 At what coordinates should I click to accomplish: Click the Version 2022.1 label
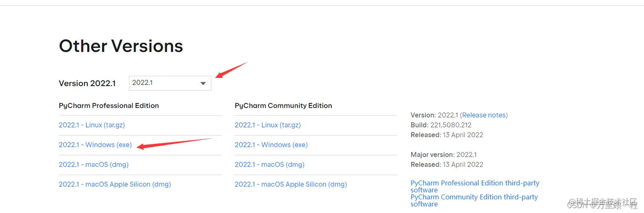[87, 83]
